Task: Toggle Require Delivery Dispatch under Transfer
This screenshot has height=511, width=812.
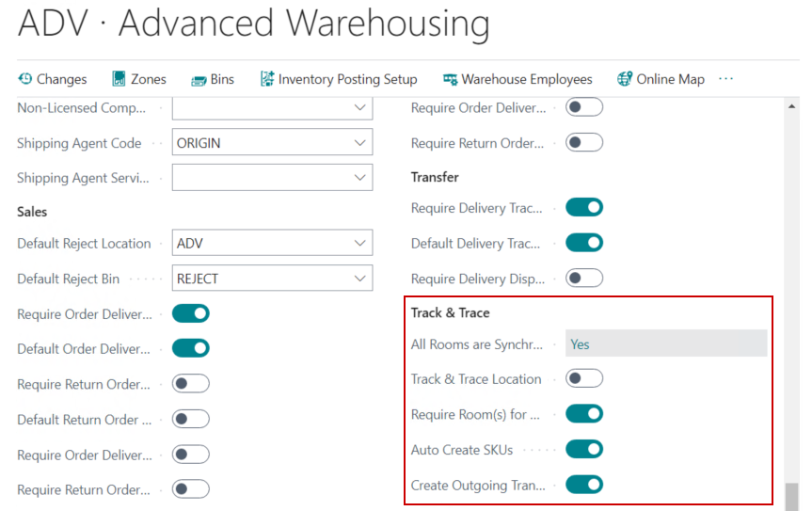Action: (583, 278)
